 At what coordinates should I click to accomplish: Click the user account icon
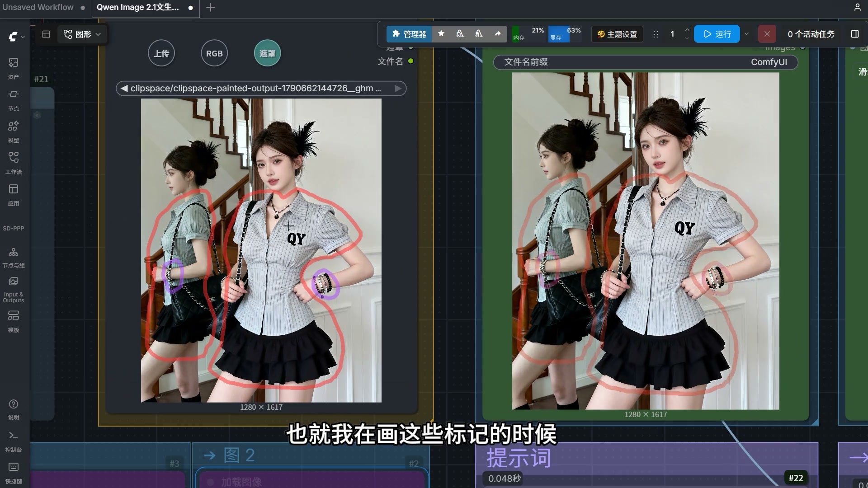857,7
